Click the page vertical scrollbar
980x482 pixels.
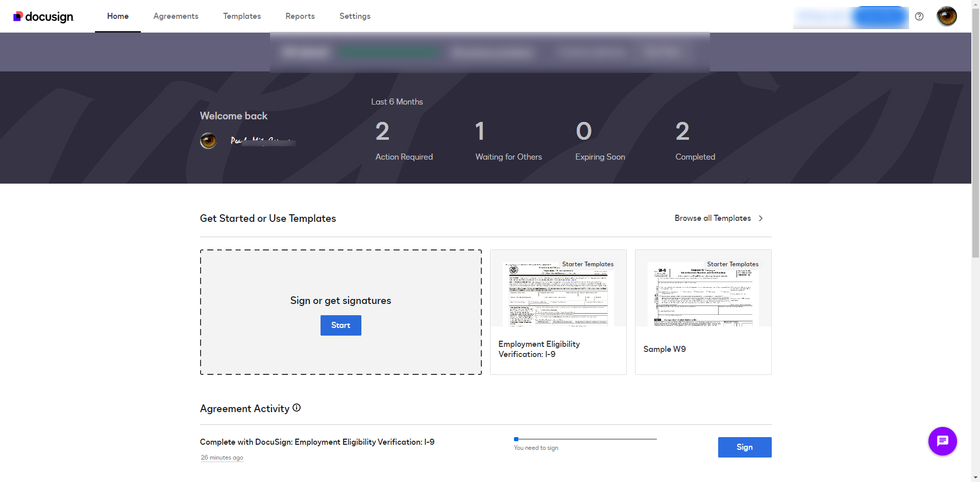(x=975, y=133)
